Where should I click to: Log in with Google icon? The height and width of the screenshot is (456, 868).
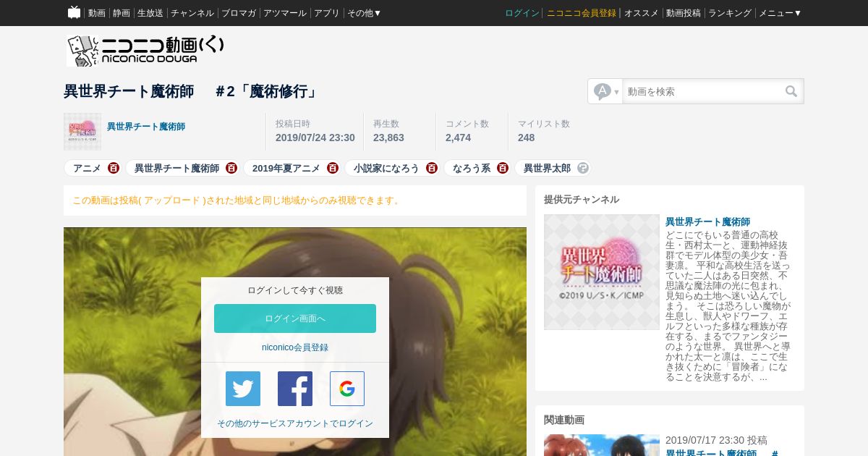[347, 389]
